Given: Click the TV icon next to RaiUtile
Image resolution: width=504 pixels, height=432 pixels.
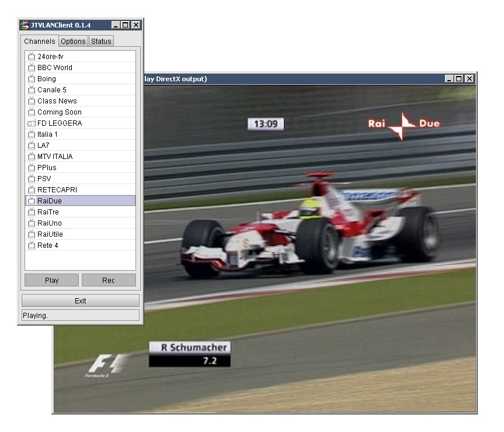Looking at the screenshot, I should [31, 234].
